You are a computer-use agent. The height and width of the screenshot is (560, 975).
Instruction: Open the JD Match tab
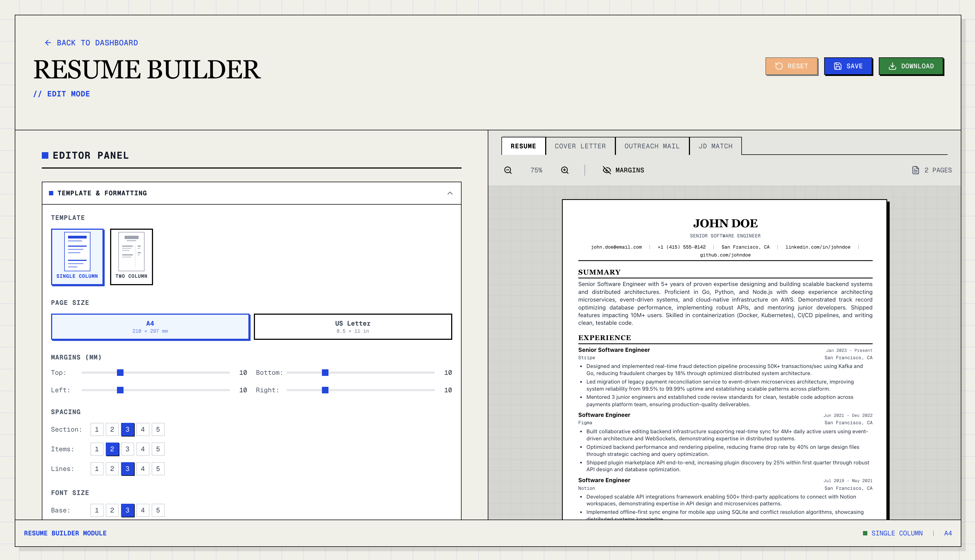point(715,146)
